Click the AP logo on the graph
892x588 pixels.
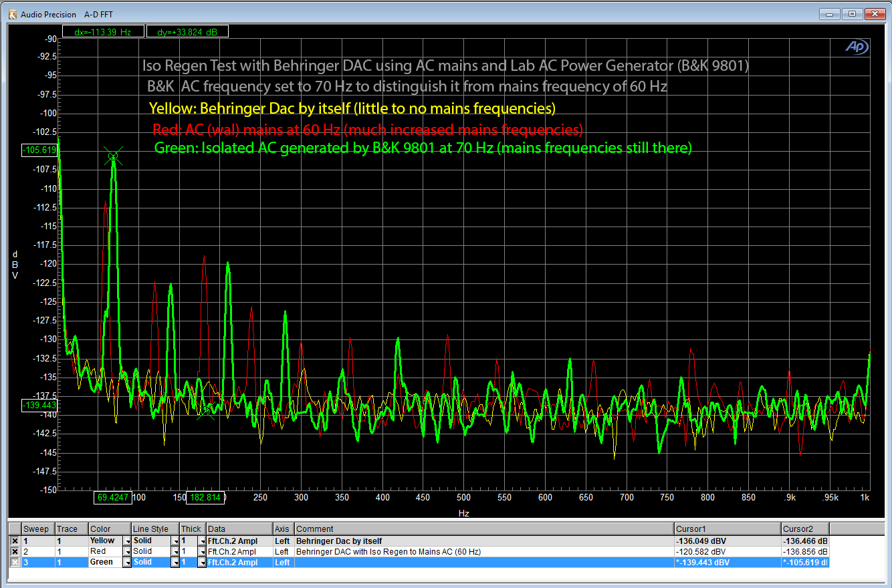pyautogui.click(x=856, y=46)
